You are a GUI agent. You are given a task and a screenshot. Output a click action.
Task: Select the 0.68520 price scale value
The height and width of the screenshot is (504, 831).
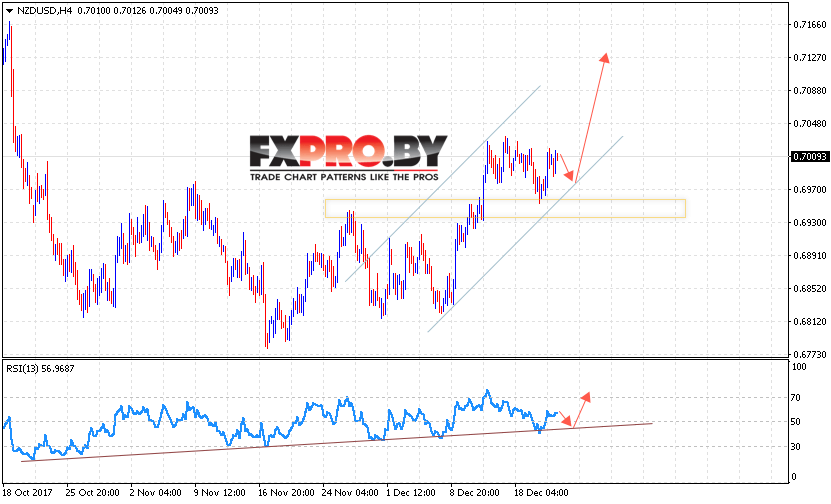coord(810,288)
